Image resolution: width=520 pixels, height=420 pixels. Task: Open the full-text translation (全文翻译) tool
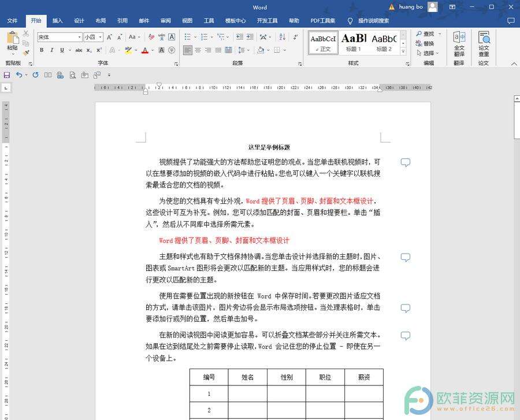[459, 44]
